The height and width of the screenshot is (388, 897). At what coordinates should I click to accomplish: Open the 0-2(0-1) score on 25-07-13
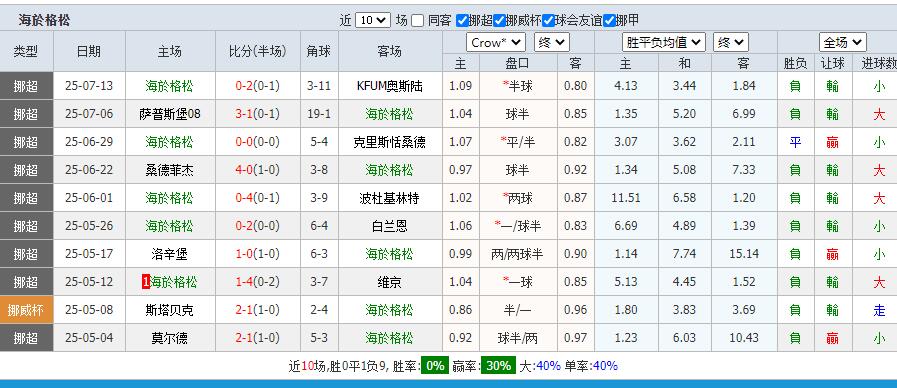257,86
